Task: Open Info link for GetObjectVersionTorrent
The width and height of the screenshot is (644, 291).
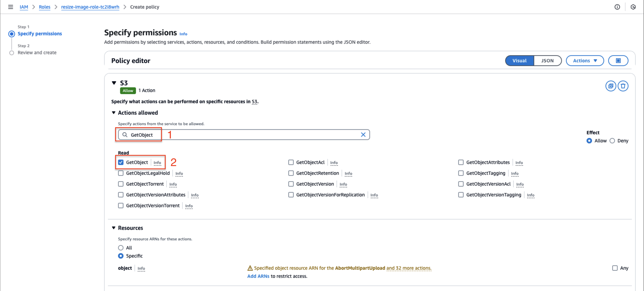Action: pos(189,206)
